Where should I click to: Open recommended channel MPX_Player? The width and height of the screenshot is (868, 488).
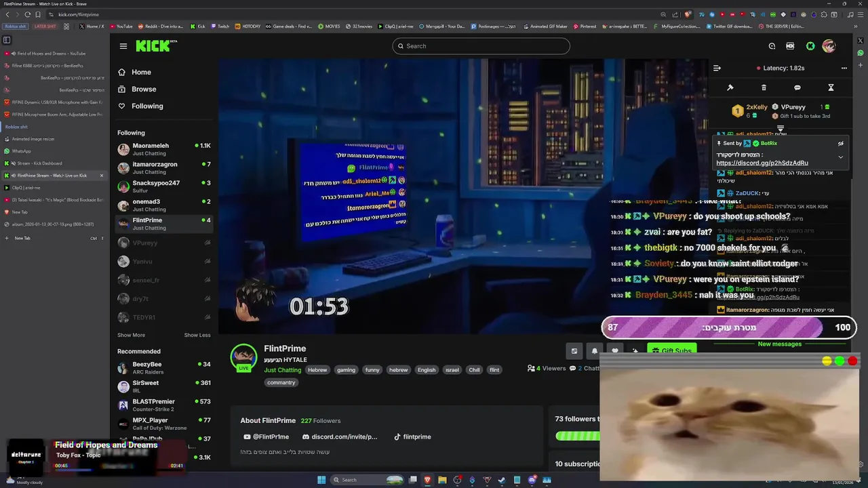[164, 424]
